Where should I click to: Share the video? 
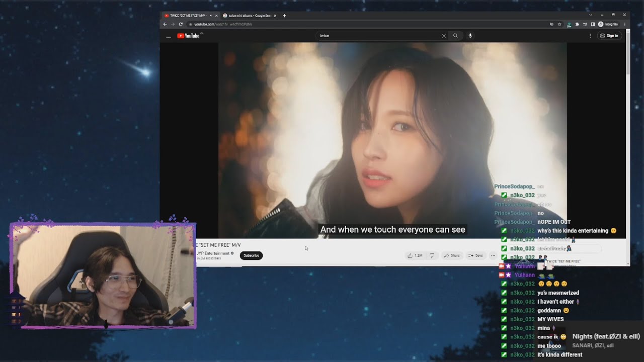click(x=451, y=255)
